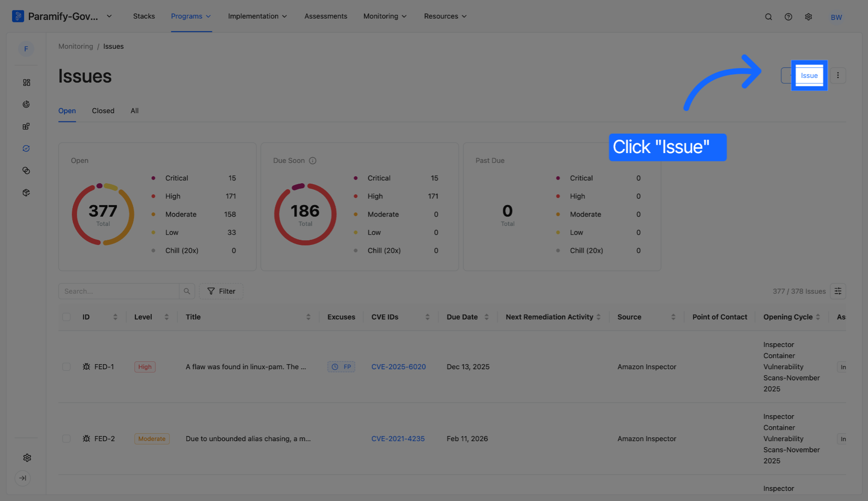Open the Resources dropdown menu
Viewport: 868px width, 501px height.
445,16
